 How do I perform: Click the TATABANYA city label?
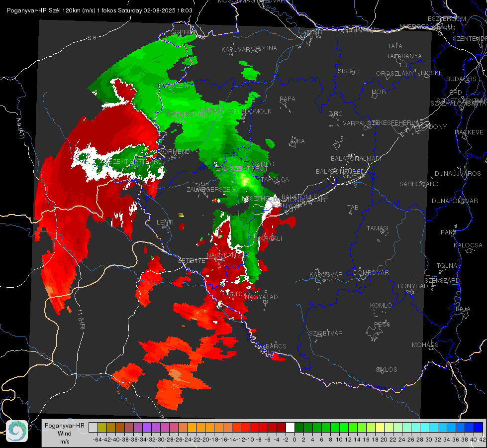point(404,56)
